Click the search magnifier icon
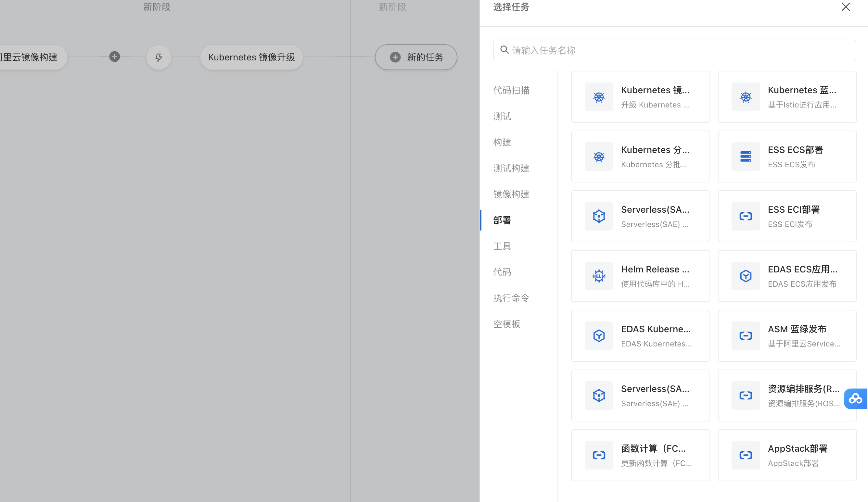Image resolution: width=868 pixels, height=502 pixels. [x=504, y=50]
